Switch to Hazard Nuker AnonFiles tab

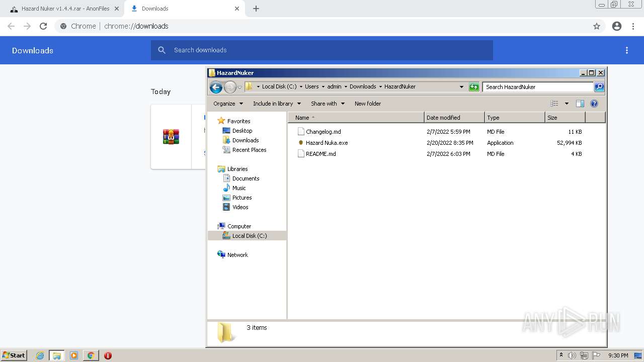[65, 9]
